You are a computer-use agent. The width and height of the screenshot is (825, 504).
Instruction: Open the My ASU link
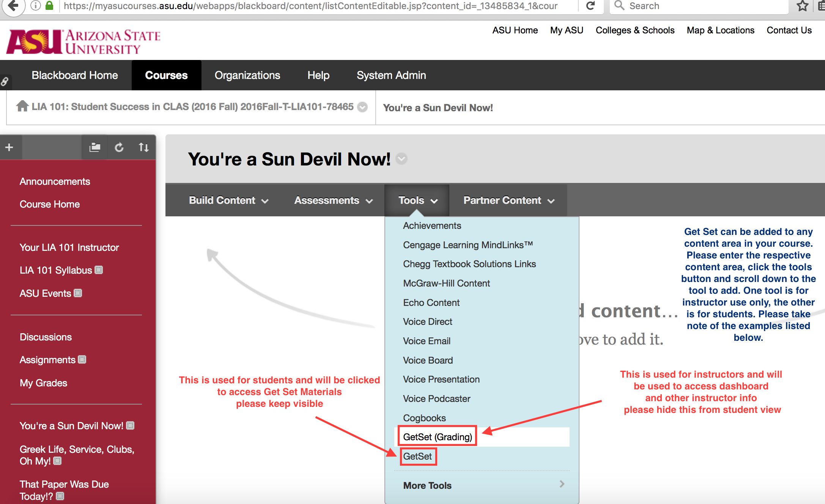click(567, 30)
